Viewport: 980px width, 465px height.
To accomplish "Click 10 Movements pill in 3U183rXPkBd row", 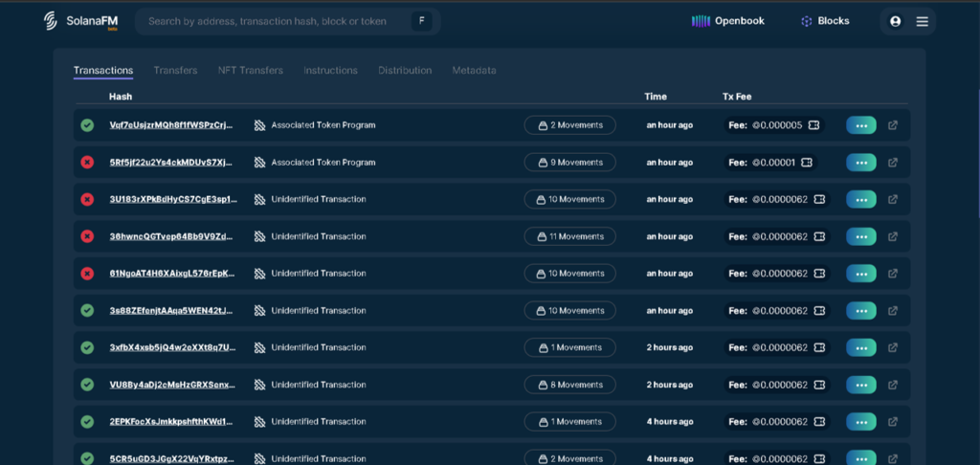I will tap(570, 199).
